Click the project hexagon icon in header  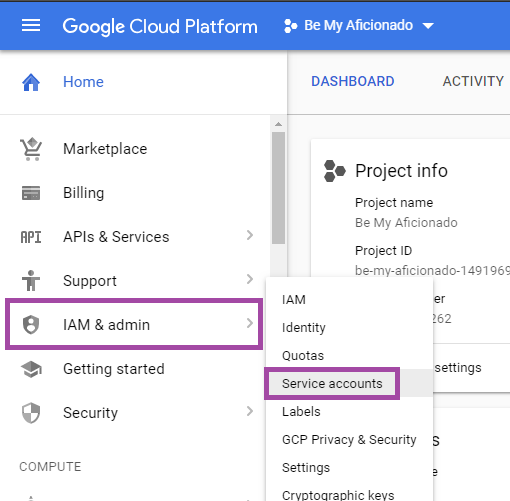pyautogui.click(x=290, y=26)
